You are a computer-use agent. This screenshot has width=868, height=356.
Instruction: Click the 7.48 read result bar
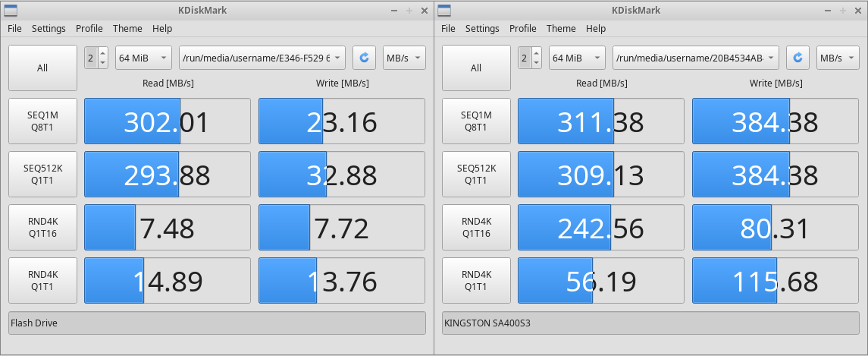click(168, 228)
